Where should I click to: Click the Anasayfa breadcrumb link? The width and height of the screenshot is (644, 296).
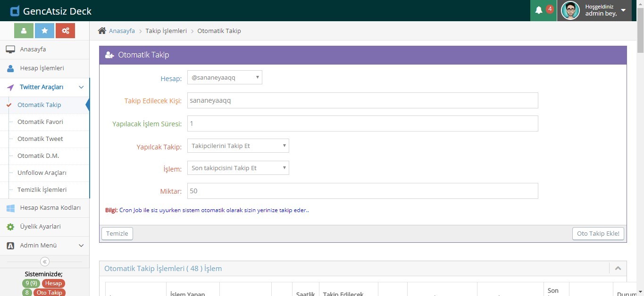point(122,31)
